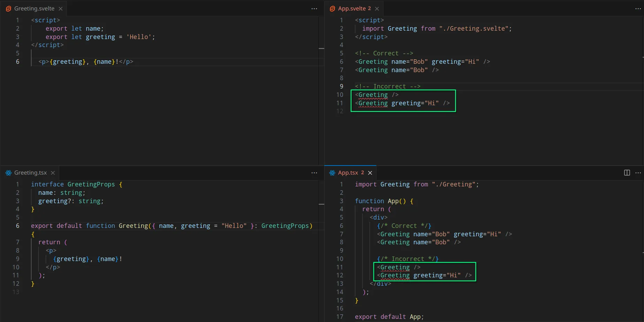The image size is (644, 322).
Task: Click "./Greeting.svelte" import path in App.svelte
Action: (x=474, y=29)
